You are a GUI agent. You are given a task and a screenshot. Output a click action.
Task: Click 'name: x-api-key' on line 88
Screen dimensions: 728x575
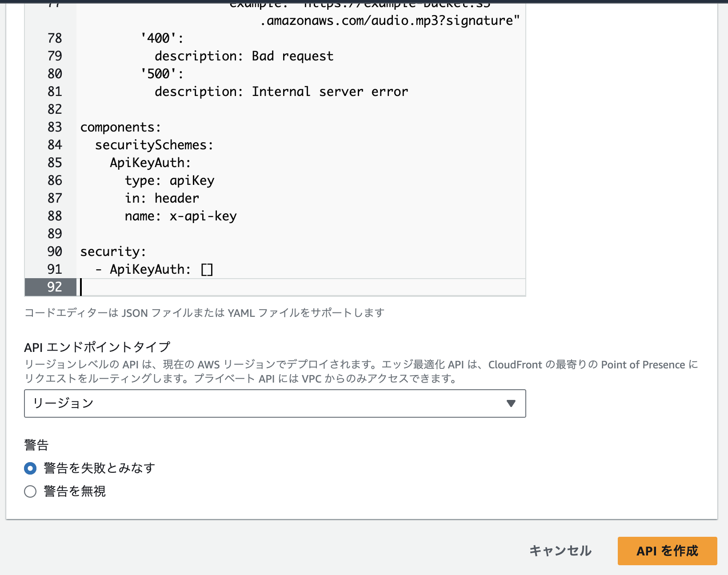[180, 216]
